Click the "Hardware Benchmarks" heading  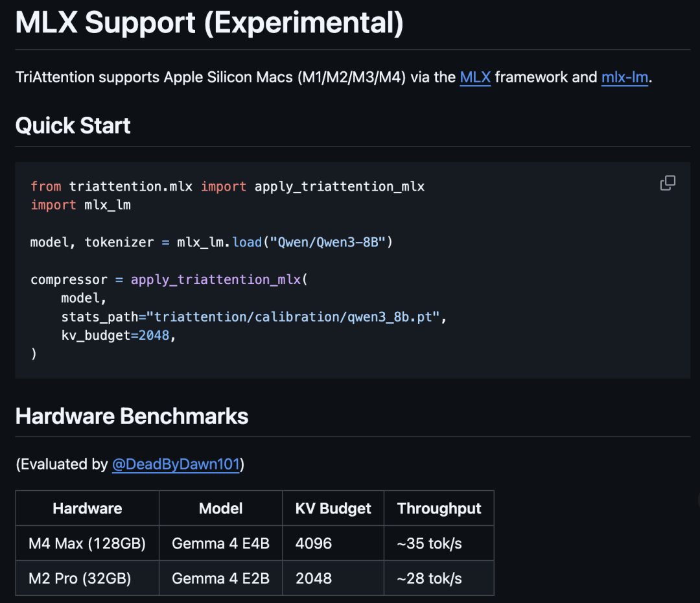[x=132, y=416]
